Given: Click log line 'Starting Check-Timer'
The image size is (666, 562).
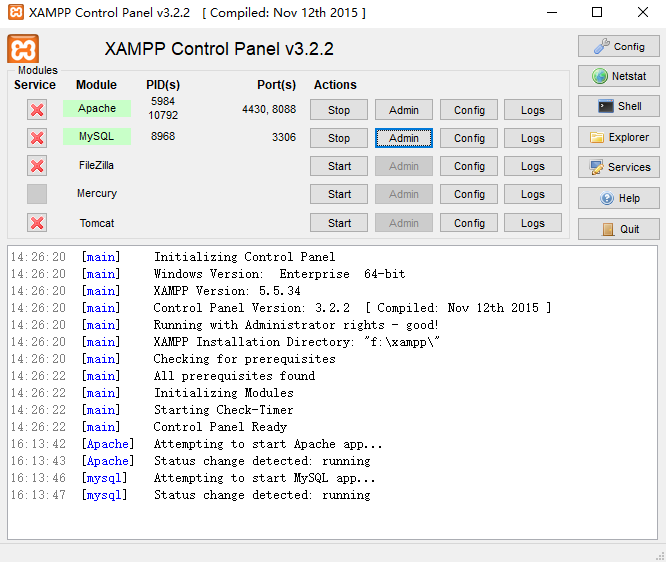Looking at the screenshot, I should pos(223,410).
